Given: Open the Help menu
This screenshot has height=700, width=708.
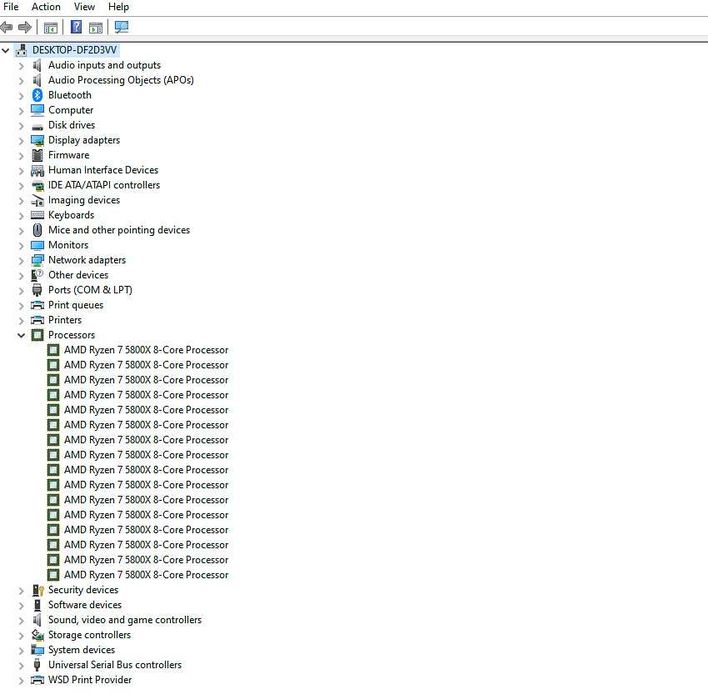Looking at the screenshot, I should [x=118, y=7].
